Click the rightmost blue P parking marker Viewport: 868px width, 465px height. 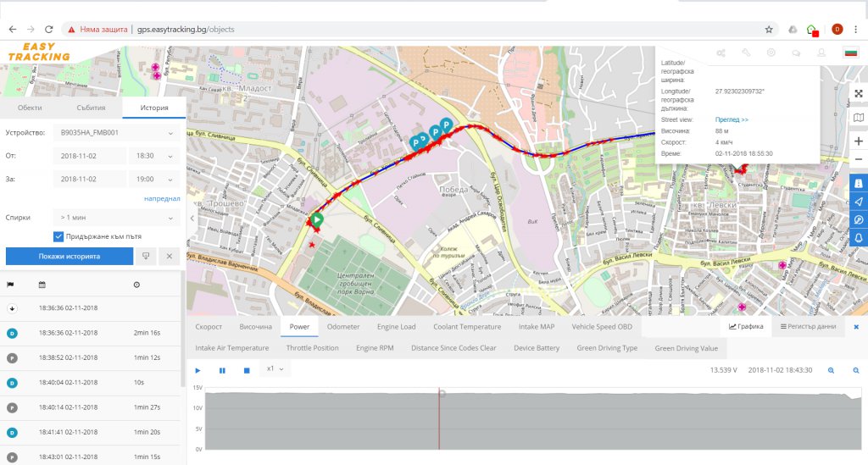(446, 125)
